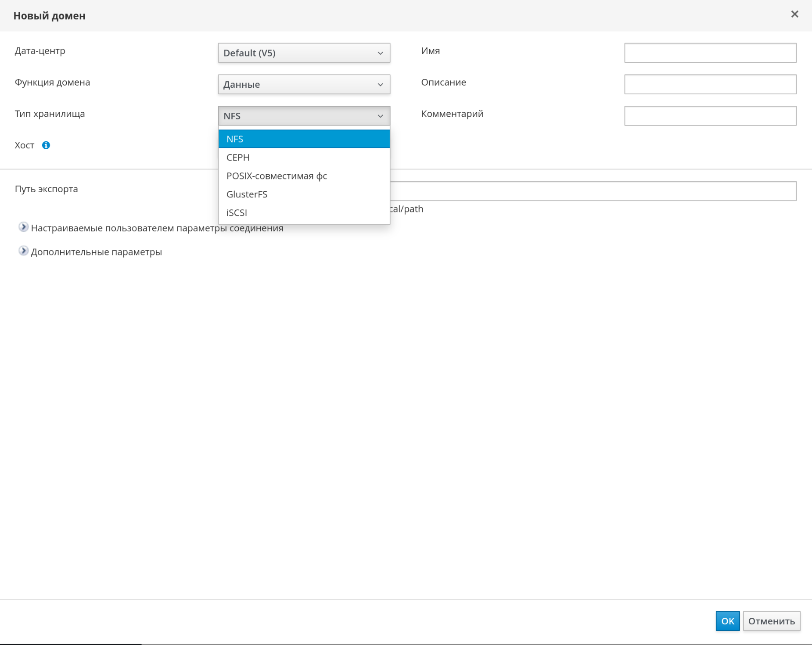Click the arrow icon beside Дополнительные параметры
The image size is (812, 645).
coord(23,251)
